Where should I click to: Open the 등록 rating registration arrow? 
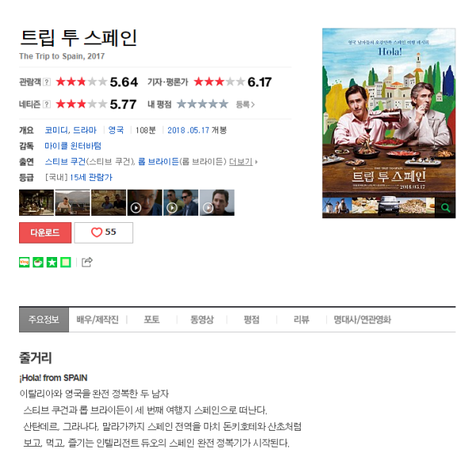[245, 105]
